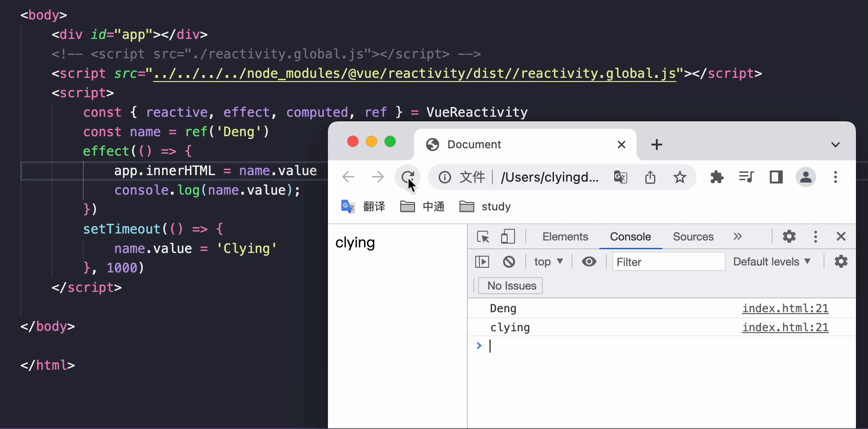Focus the console prompt input
This screenshot has height=429, width=868.
667,346
